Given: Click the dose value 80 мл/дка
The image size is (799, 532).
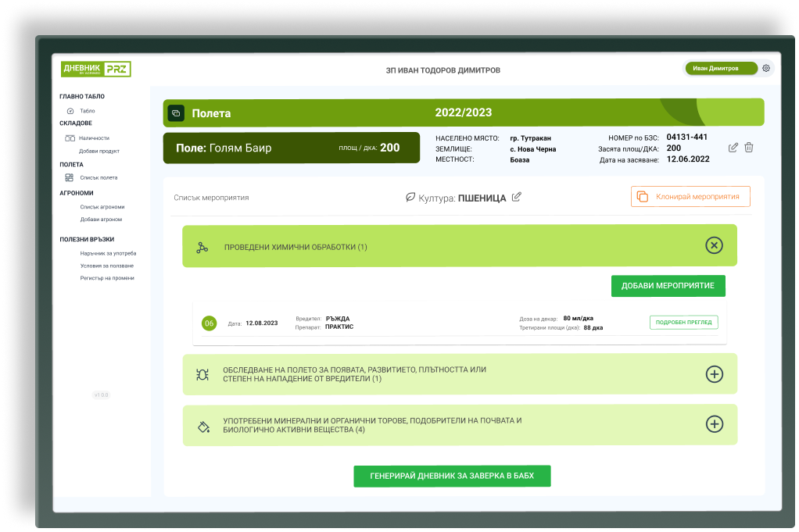Looking at the screenshot, I should point(578,318).
